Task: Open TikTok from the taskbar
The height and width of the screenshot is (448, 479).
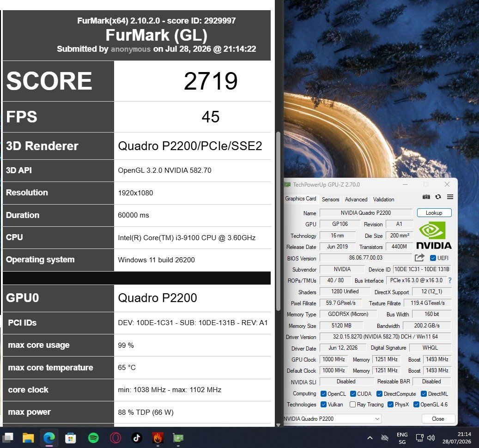Action: (137, 438)
